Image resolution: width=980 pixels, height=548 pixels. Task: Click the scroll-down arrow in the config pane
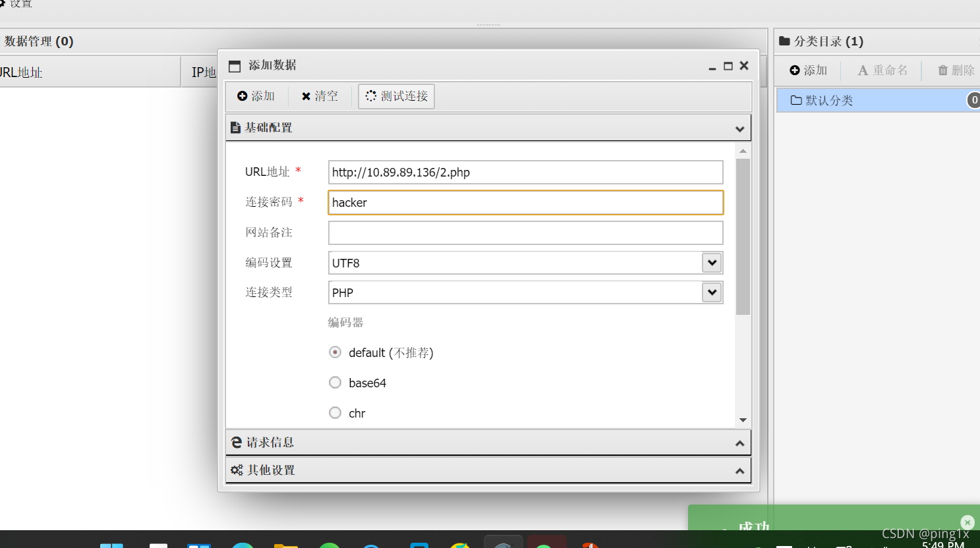point(743,420)
